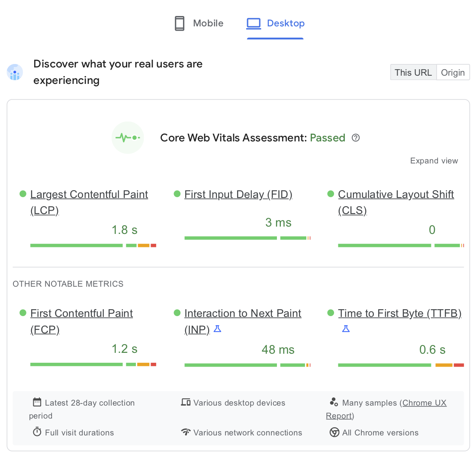The height and width of the screenshot is (467, 476).
Task: Click the green pass indicator beside FCP
Action: [x=23, y=313]
